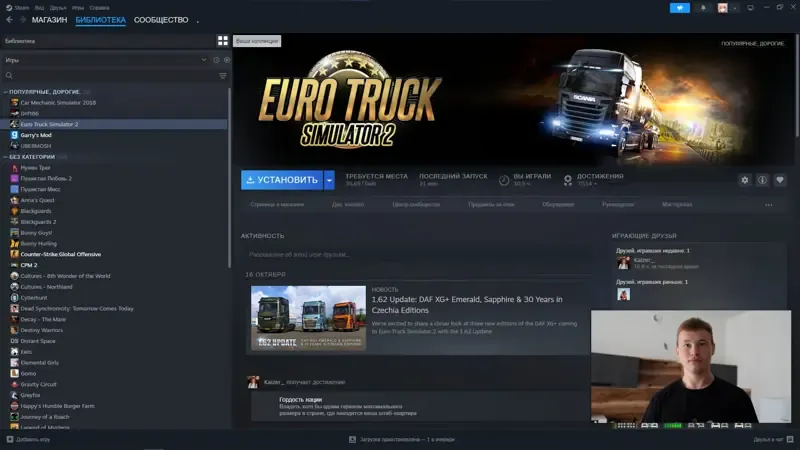Select Dead Synchronicity: Tomorrow Comes Today
Image resolution: width=800 pixels, height=450 pixels.
click(77, 309)
